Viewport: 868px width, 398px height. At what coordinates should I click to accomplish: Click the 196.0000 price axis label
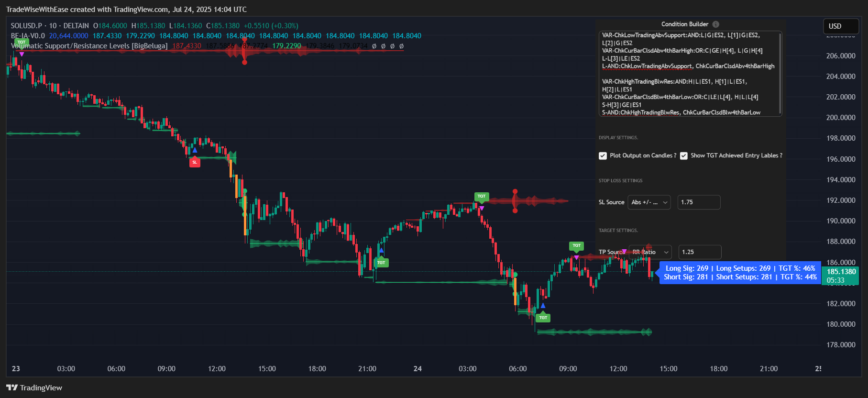pyautogui.click(x=841, y=159)
